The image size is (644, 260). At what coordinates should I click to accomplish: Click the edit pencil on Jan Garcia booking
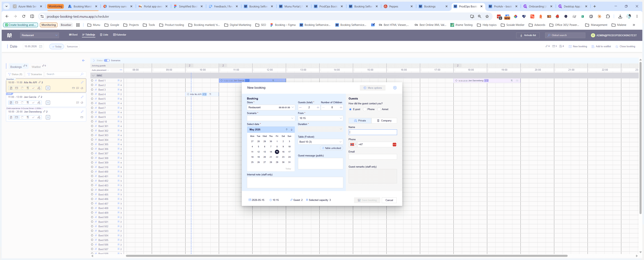click(x=82, y=97)
